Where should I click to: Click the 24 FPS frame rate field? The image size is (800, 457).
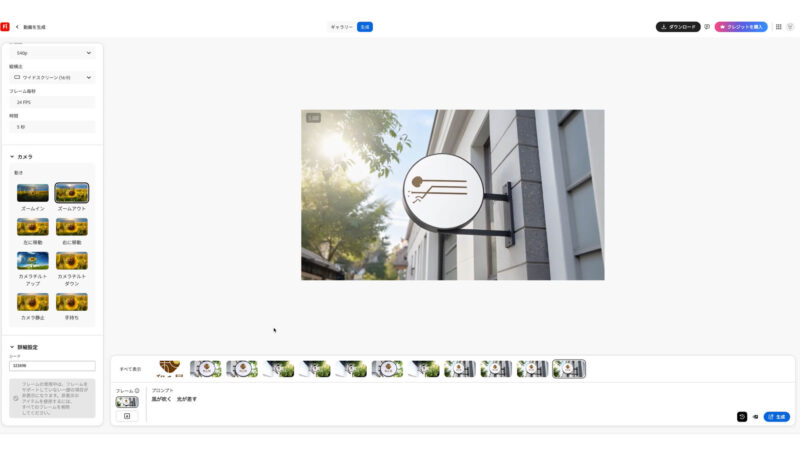[52, 102]
